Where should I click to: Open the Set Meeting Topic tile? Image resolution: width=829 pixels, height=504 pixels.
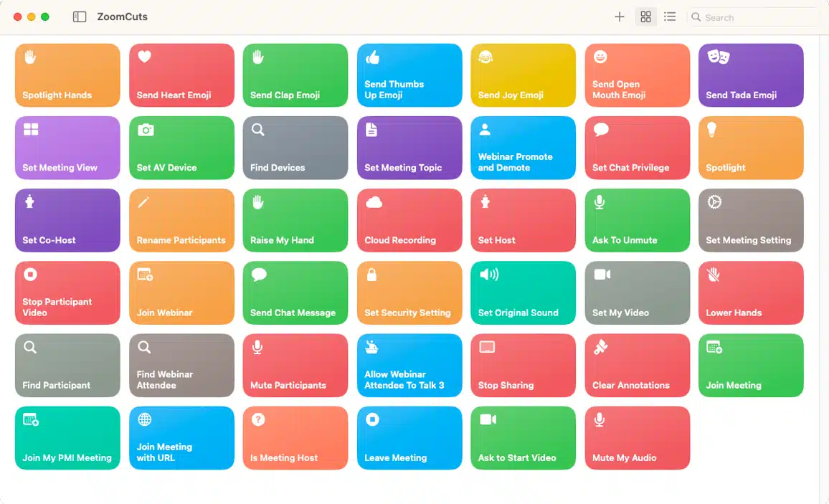(409, 148)
